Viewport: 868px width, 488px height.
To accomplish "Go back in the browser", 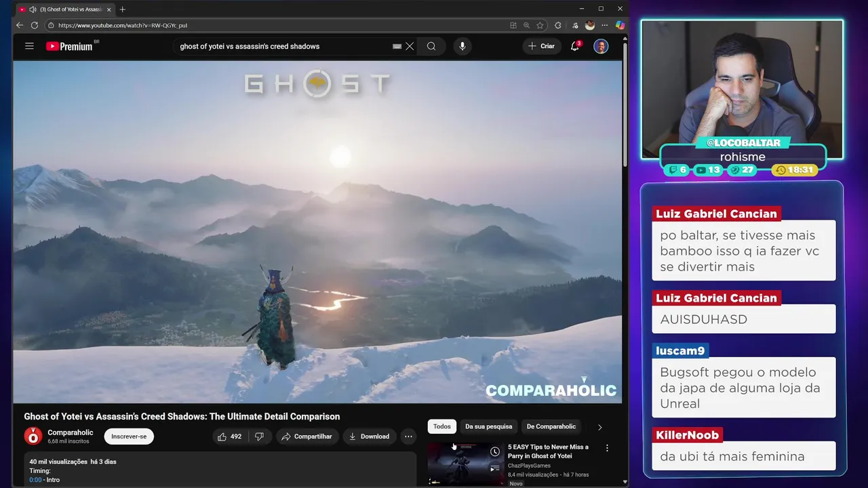I will (19, 25).
